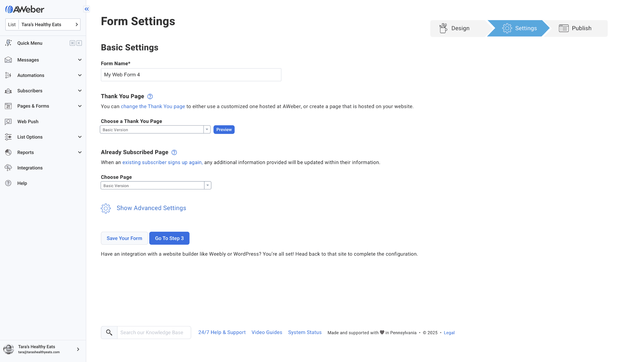This screenshot has height=362, width=644.
Task: Open Integrations in sidebar
Action: [43, 168]
